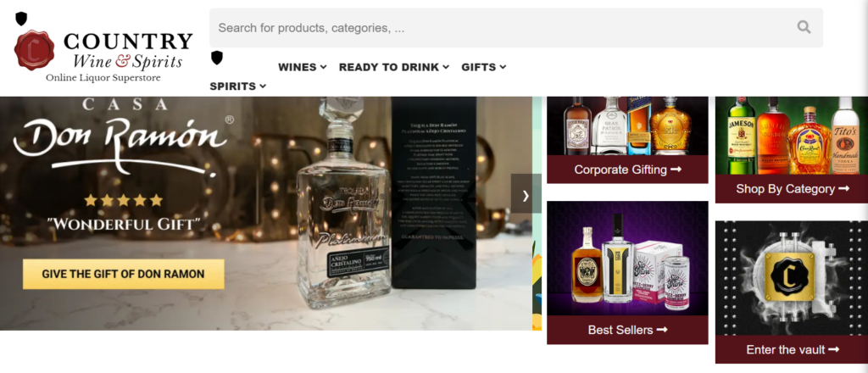
Task: Click the Country Wine & Spirits title text
Action: pyautogui.click(x=128, y=50)
